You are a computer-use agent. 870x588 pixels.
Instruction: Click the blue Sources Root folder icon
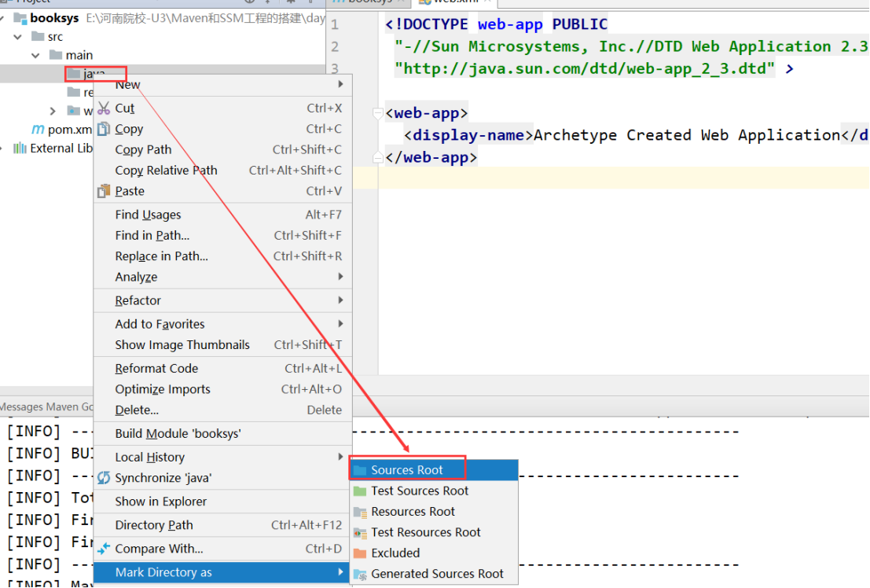tap(360, 470)
